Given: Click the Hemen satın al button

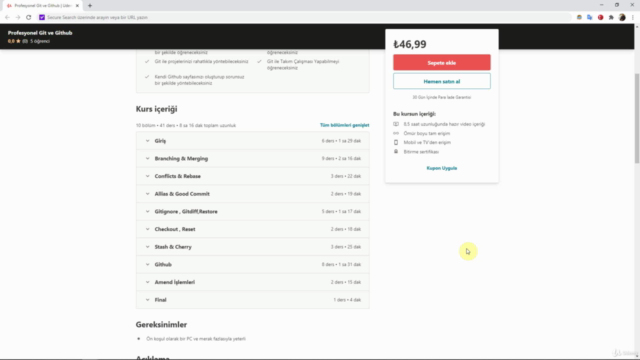Looking at the screenshot, I should 442,81.
